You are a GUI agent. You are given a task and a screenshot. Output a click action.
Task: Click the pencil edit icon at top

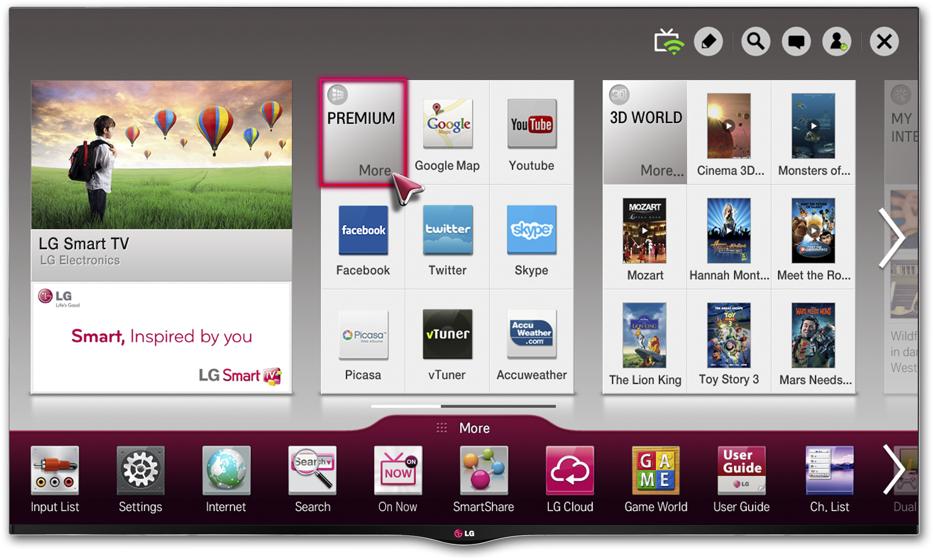[708, 41]
